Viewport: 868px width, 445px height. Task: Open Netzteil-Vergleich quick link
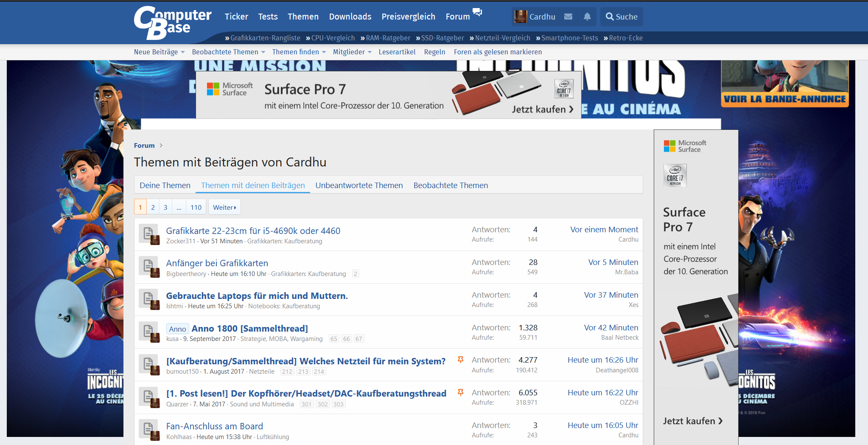coord(500,38)
